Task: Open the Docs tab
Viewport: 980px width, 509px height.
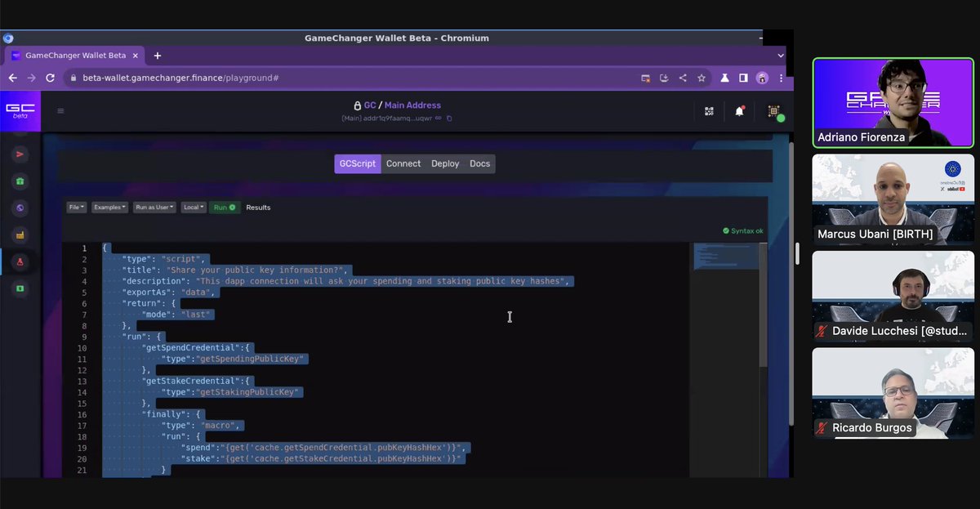Action: tap(480, 163)
